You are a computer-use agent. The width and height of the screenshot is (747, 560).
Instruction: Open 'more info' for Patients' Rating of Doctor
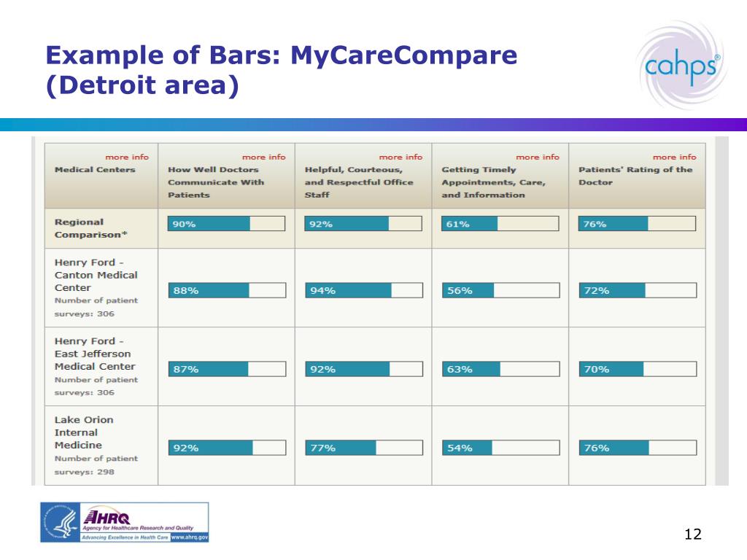click(674, 157)
